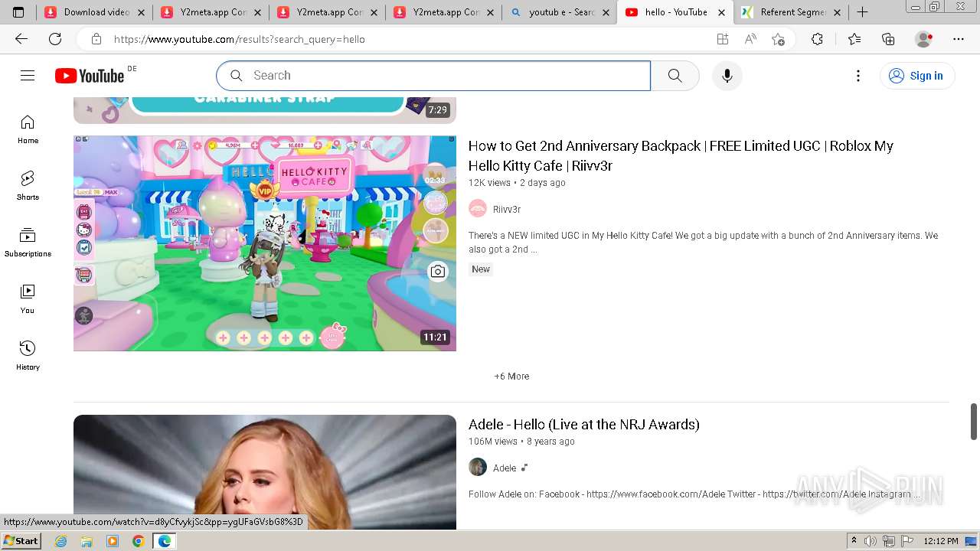Open the Hello Kitty Cafe video title
The width and height of the screenshot is (980, 551).
click(x=681, y=155)
